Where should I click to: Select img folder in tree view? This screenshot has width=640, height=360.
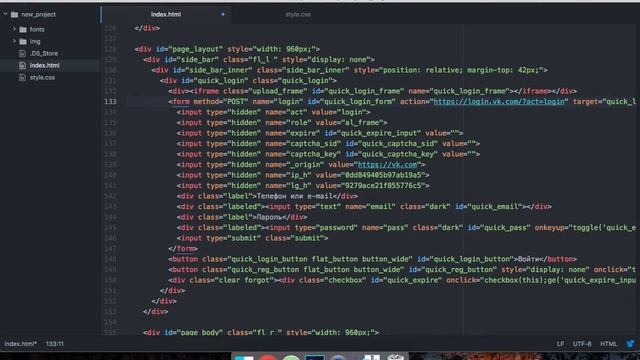[x=35, y=42]
